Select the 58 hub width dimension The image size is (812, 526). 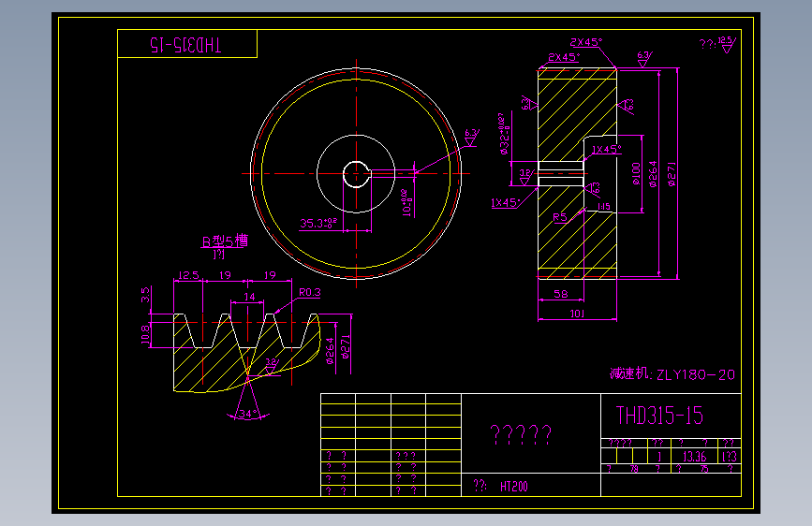coord(561,294)
